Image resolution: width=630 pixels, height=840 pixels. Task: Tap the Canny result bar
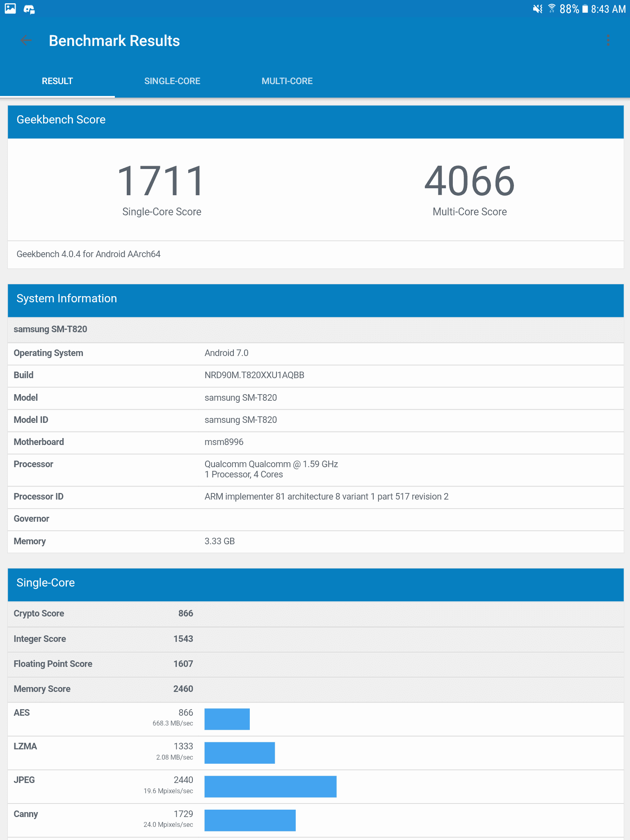[x=250, y=820]
